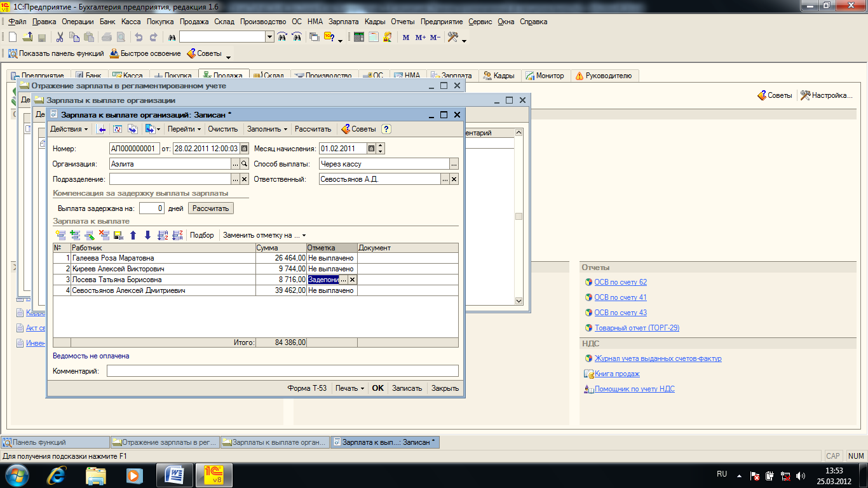
Task: Move row up with blue up arrow
Action: coord(133,235)
